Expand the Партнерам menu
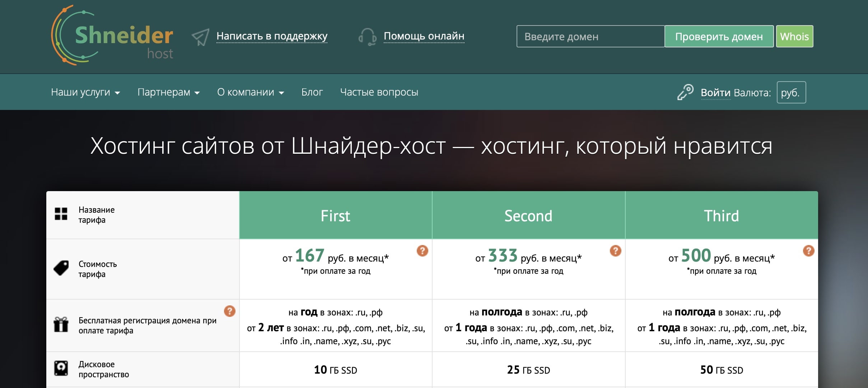This screenshot has height=388, width=868. (x=168, y=92)
